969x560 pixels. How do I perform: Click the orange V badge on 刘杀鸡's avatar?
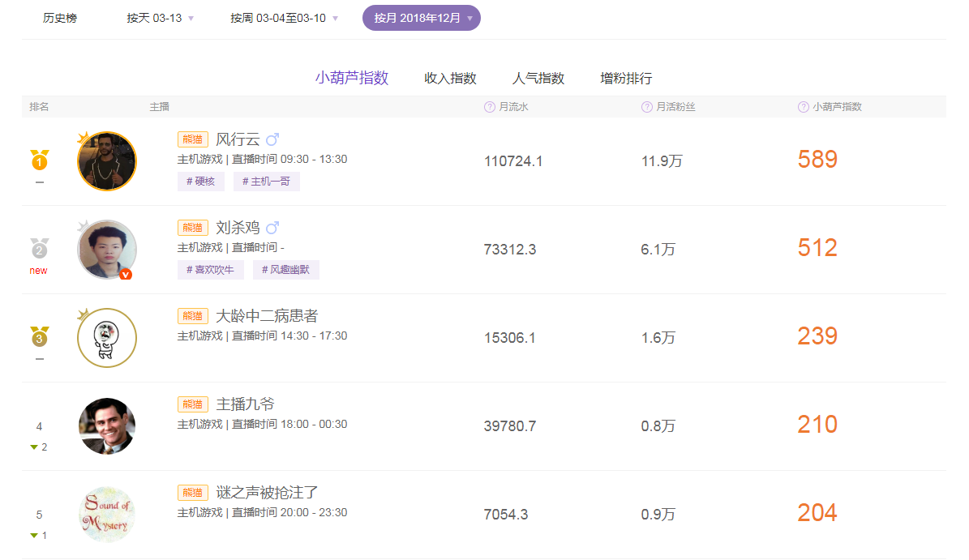point(126,276)
